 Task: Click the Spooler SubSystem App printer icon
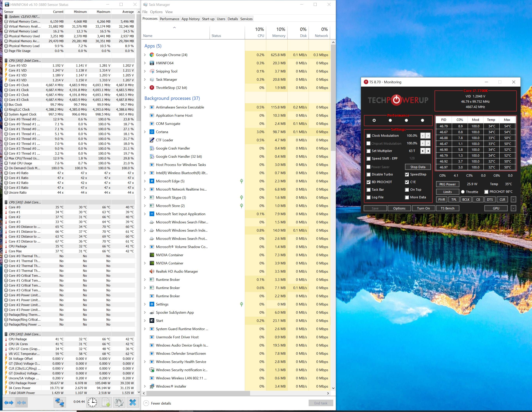pyautogui.click(x=152, y=313)
